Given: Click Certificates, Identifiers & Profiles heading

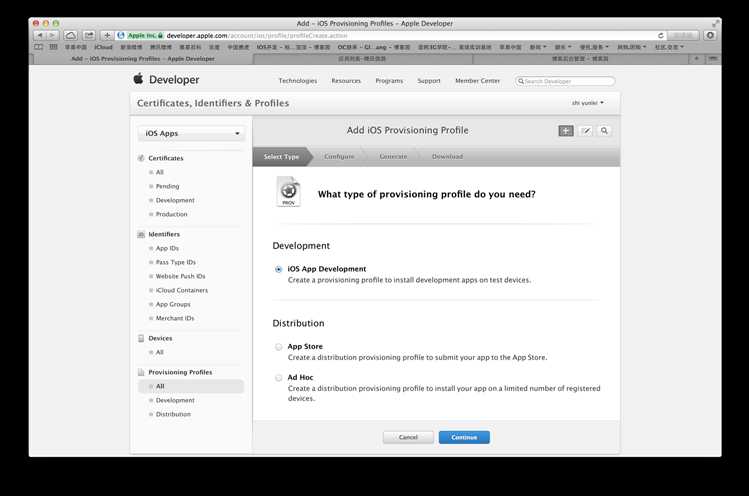Looking at the screenshot, I should pyautogui.click(x=213, y=103).
